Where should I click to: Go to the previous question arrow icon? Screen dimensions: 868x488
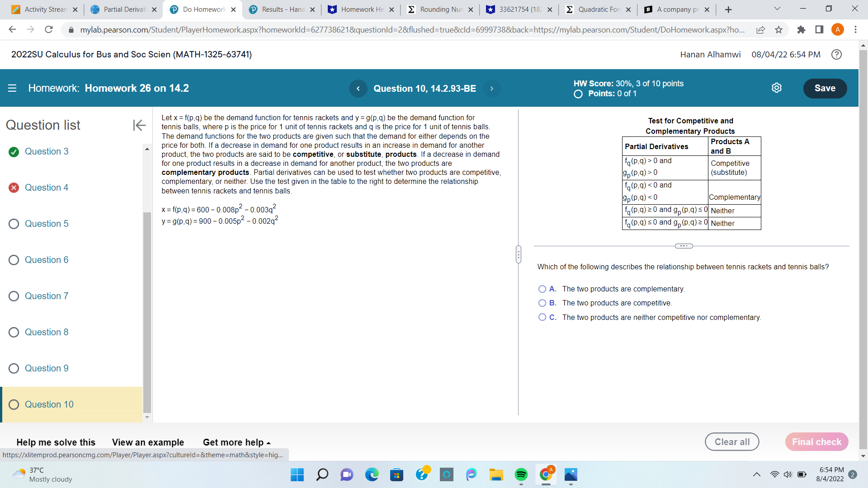359,89
